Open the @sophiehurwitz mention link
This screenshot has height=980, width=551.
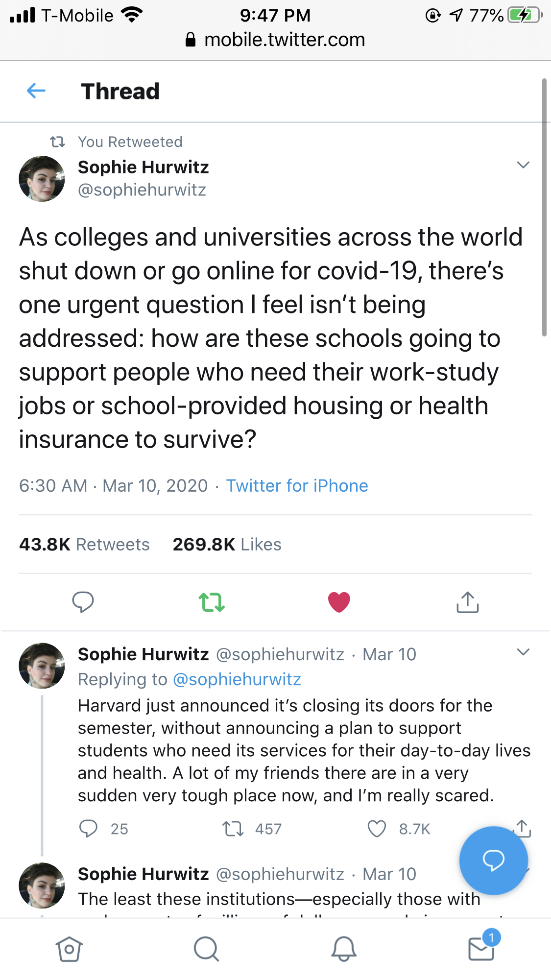(237, 680)
